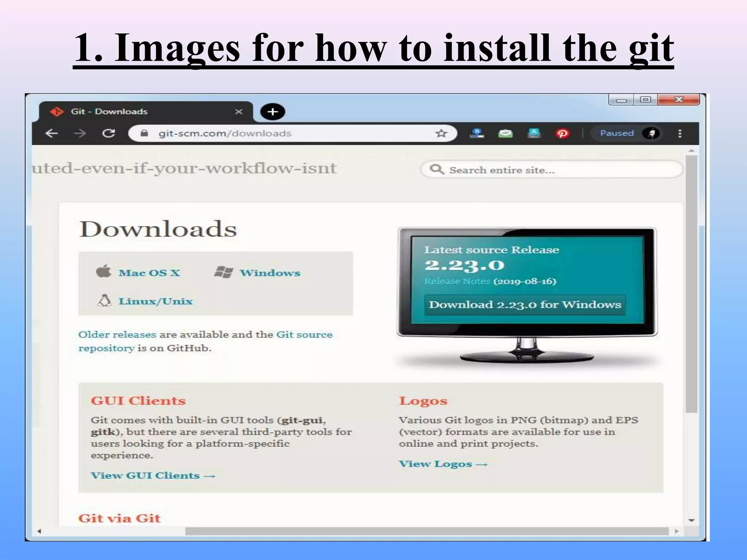
Task: Click Download 2.23.0 for Windows button
Action: 525,305
